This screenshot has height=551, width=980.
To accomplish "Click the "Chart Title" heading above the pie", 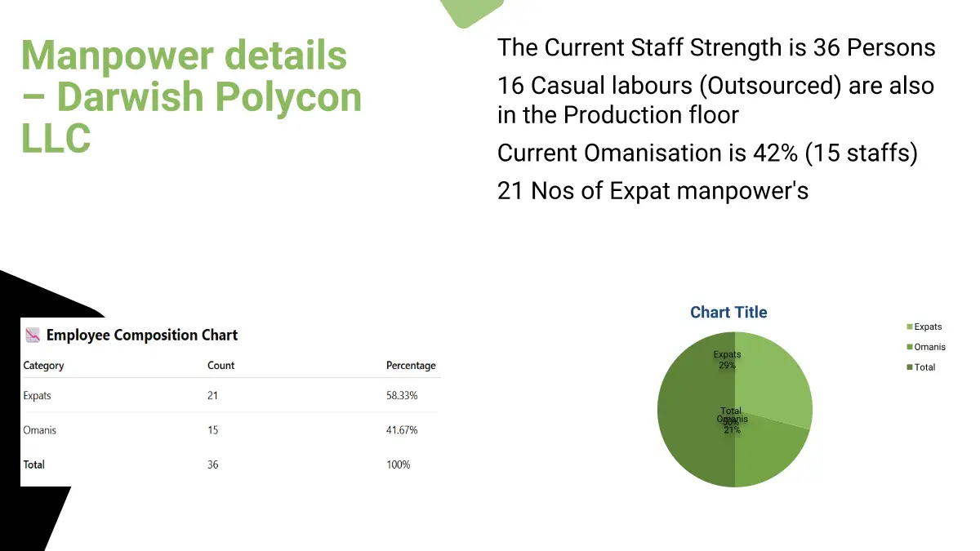I will 728,313.
